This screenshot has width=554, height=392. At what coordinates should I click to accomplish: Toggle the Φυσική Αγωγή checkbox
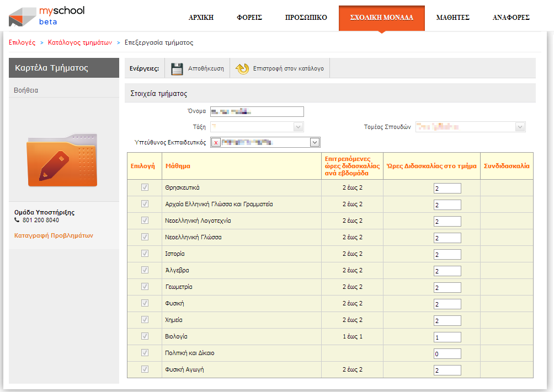pyautogui.click(x=145, y=369)
